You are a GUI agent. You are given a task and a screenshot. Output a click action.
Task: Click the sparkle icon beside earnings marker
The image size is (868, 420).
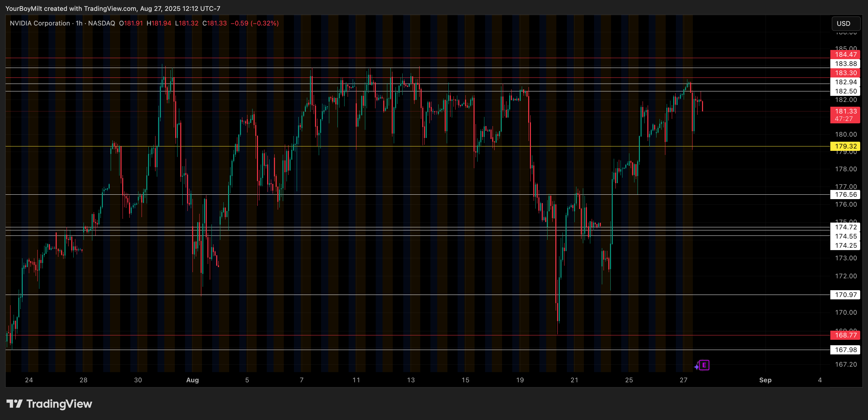click(697, 366)
